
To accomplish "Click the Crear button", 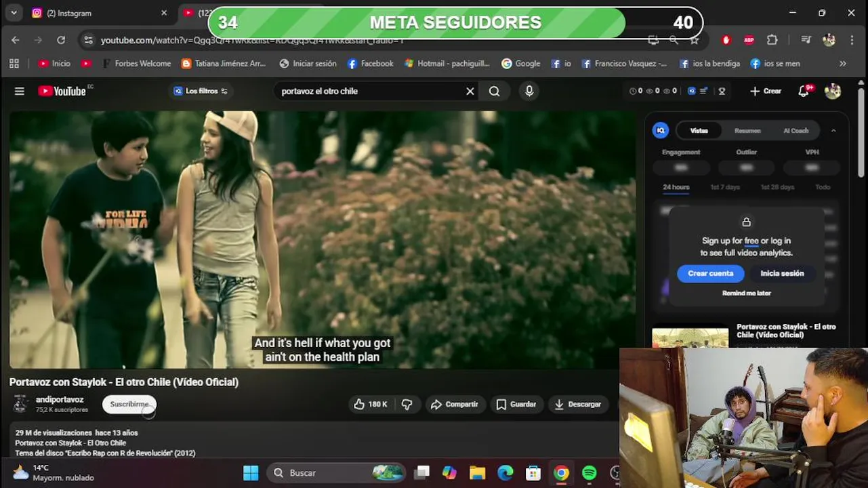I will pos(766,91).
